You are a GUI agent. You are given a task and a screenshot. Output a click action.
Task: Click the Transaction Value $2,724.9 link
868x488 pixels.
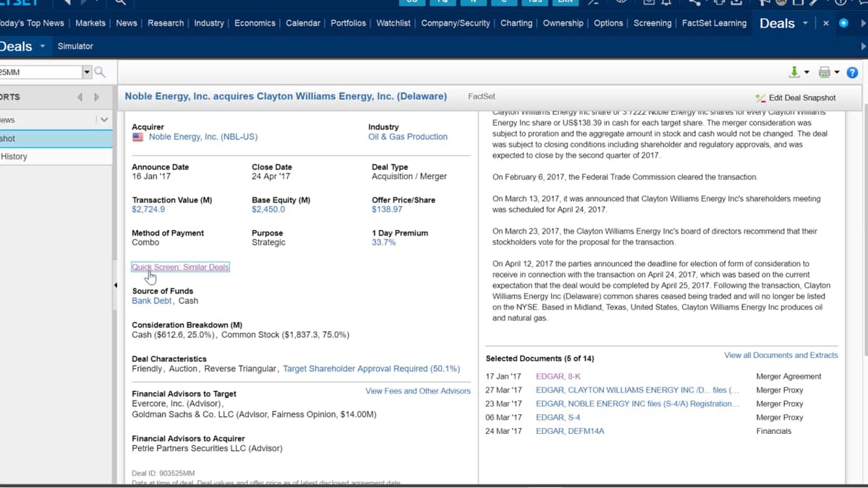[x=148, y=210]
